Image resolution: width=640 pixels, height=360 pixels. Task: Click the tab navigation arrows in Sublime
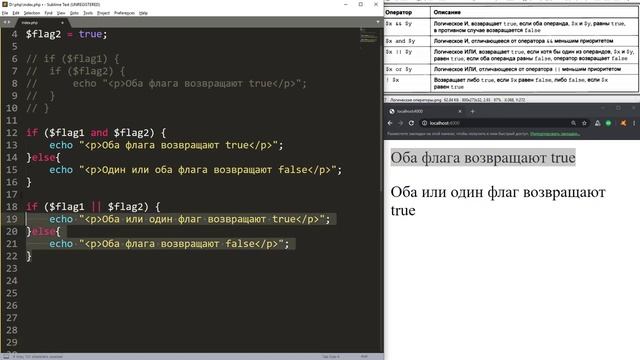tap(7, 22)
